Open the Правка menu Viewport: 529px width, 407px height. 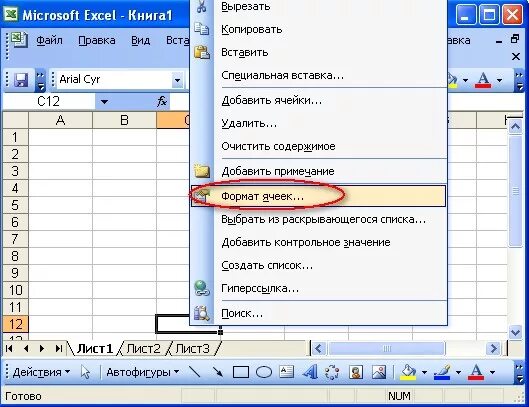click(x=97, y=40)
